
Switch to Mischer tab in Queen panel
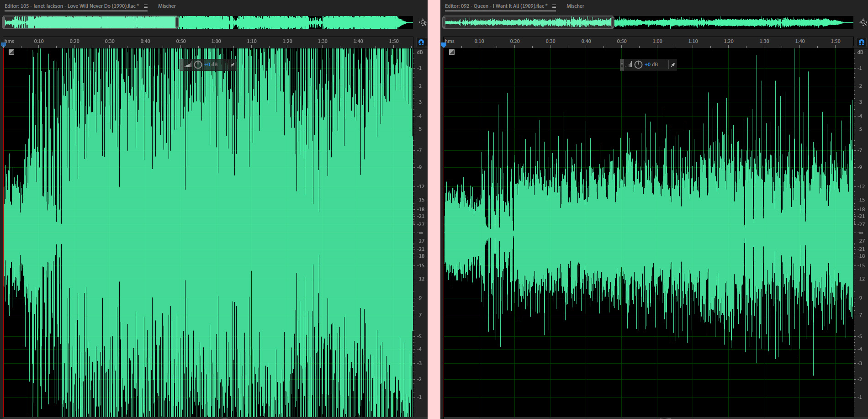(x=575, y=6)
